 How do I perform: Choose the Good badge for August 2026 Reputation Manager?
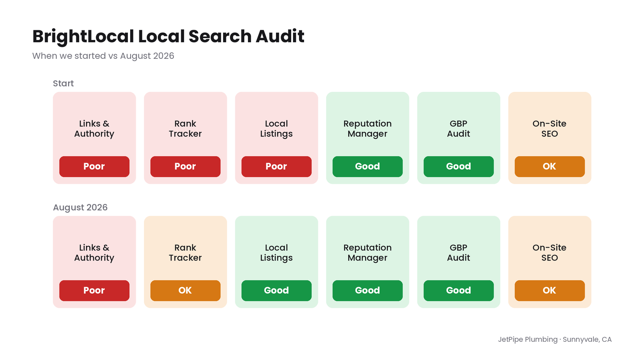(368, 290)
